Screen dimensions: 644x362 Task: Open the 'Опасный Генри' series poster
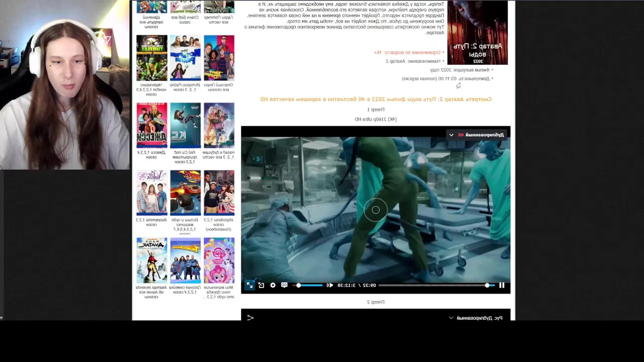pyautogui.click(x=219, y=58)
